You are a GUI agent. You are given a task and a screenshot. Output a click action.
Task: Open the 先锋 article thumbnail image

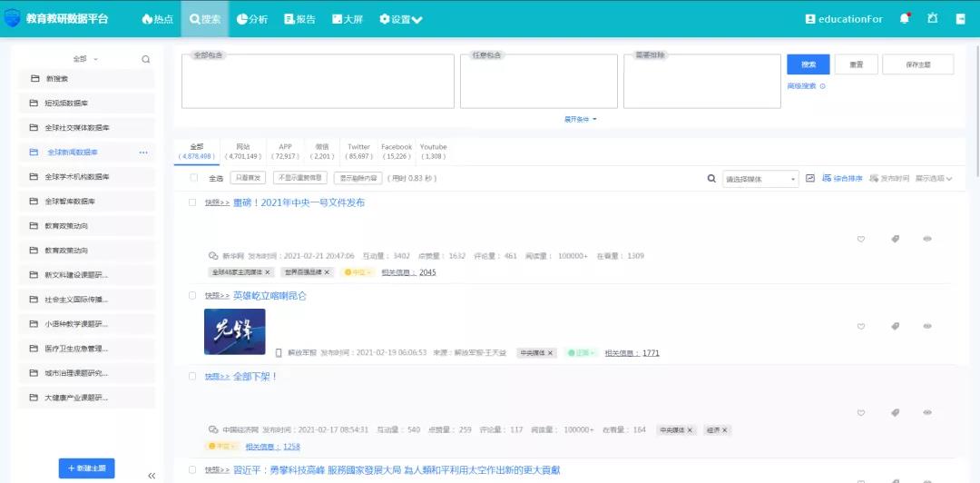pos(235,331)
